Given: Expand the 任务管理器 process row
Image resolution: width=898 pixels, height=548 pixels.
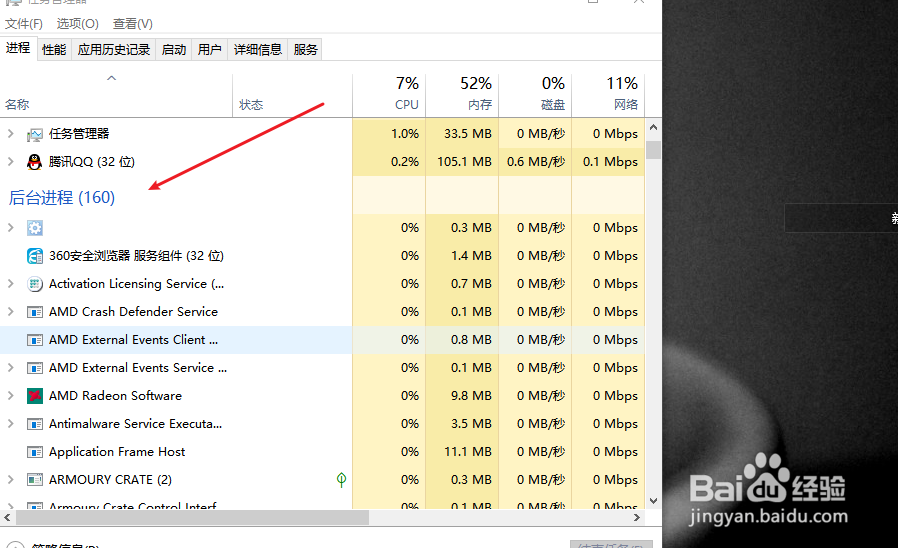Looking at the screenshot, I should click(10, 134).
